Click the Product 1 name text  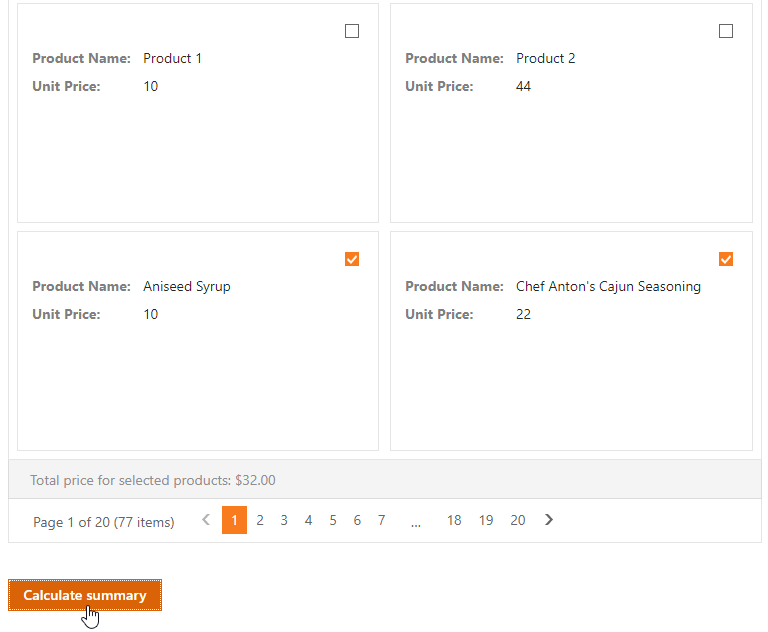172,58
